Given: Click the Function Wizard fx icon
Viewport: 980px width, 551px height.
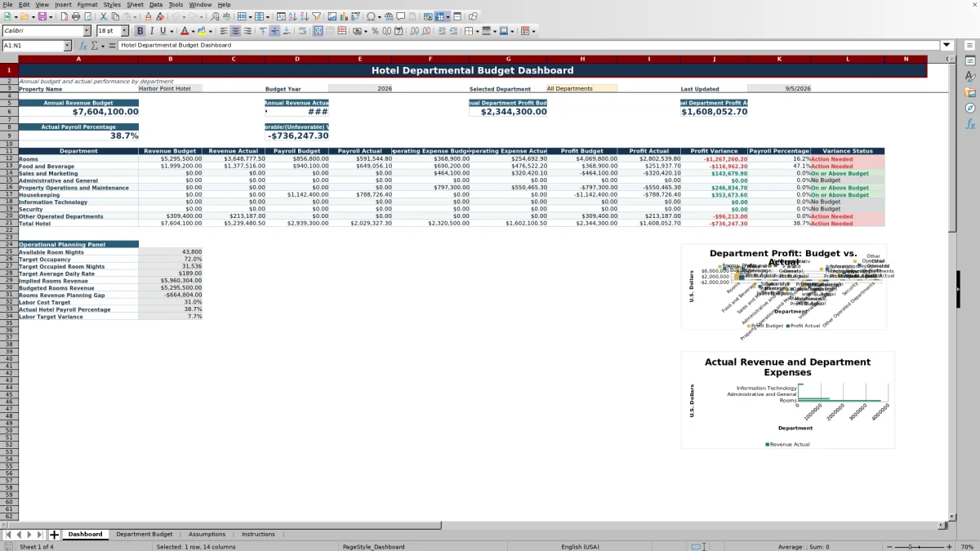Looking at the screenshot, I should click(82, 46).
